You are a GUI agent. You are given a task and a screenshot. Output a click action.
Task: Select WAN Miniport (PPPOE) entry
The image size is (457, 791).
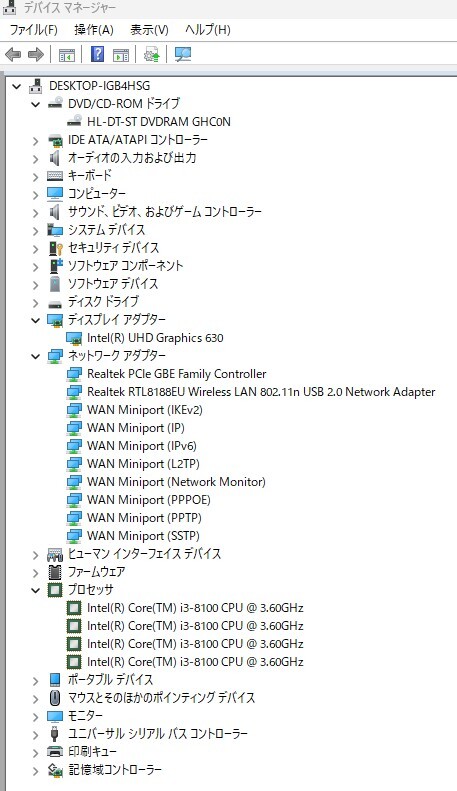point(149,500)
